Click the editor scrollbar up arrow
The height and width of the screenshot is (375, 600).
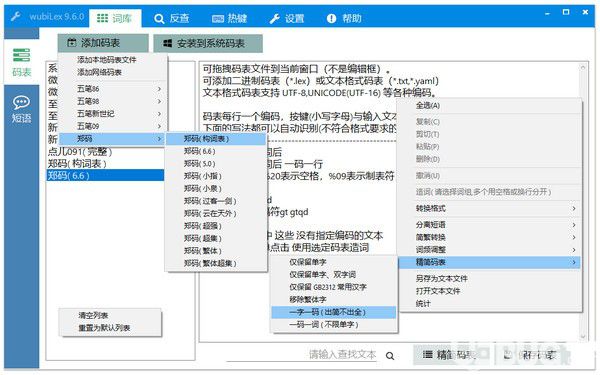pos(583,67)
